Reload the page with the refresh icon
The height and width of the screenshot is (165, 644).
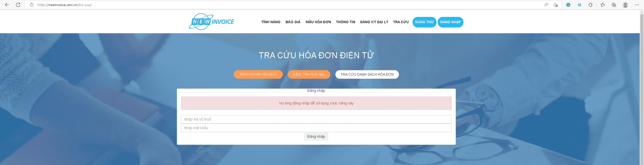(18, 5)
